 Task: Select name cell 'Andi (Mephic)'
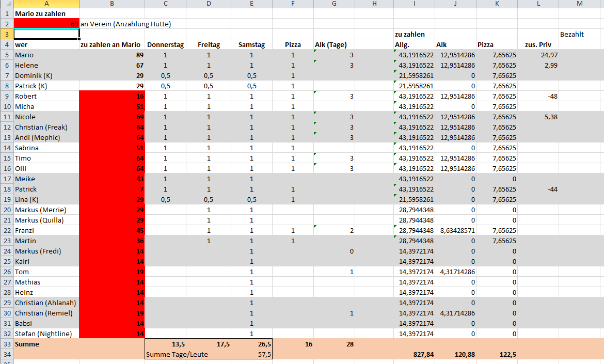[x=46, y=137]
